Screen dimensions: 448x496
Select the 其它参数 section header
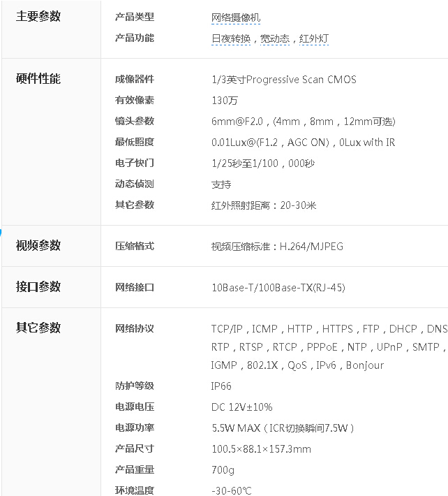coord(38,328)
